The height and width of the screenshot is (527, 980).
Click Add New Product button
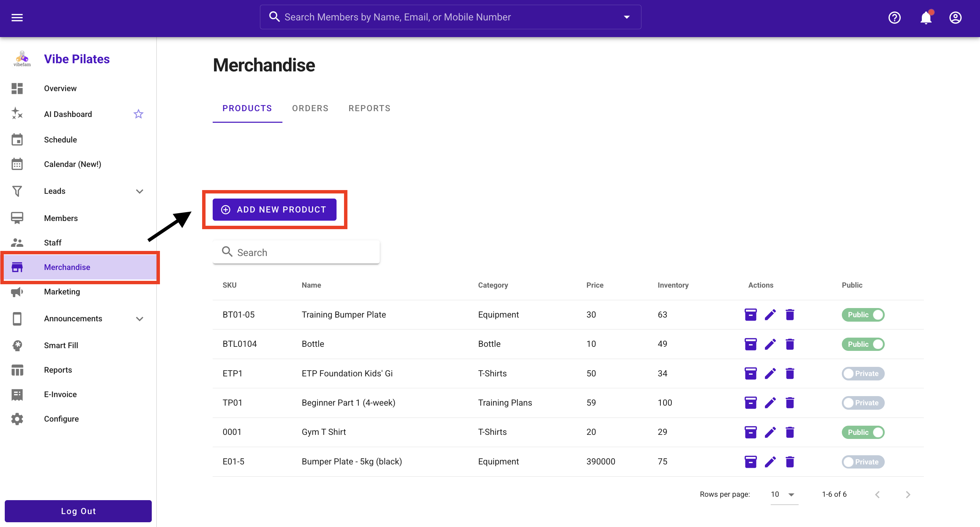(274, 209)
